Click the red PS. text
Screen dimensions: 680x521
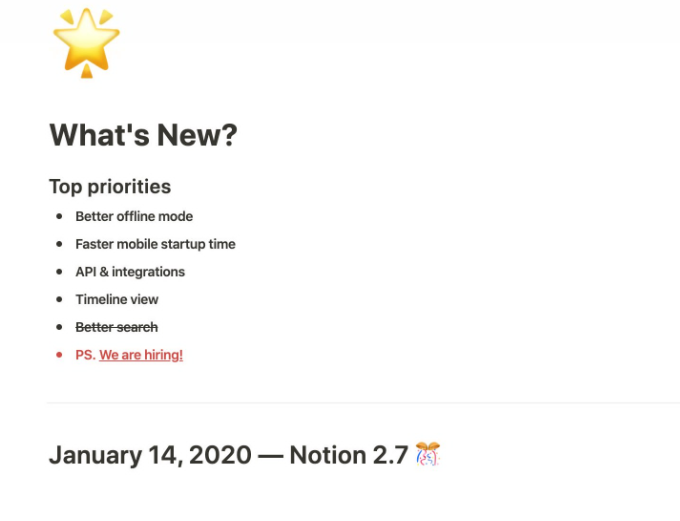click(x=85, y=355)
